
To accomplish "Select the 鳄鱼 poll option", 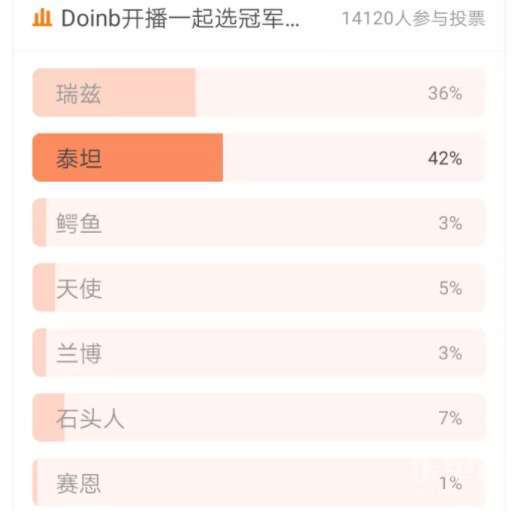I will (258, 222).
